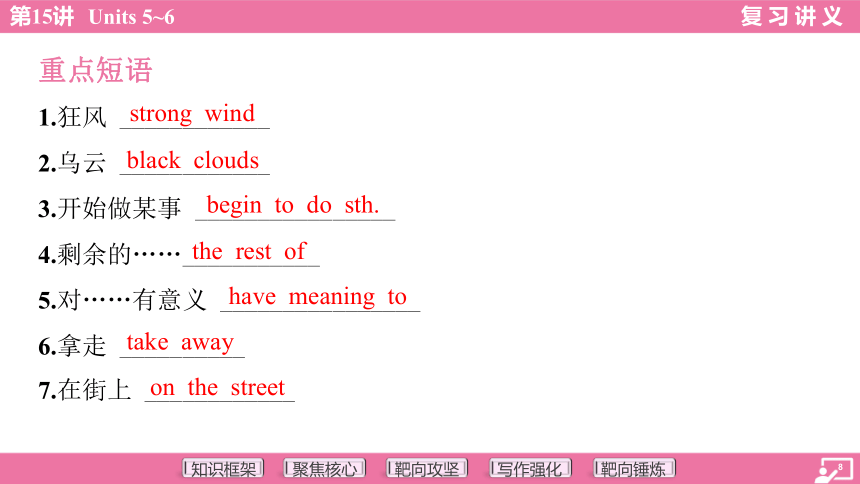The height and width of the screenshot is (484, 860).
Task: Click the prompt '6.拿走'
Action: coord(72,346)
